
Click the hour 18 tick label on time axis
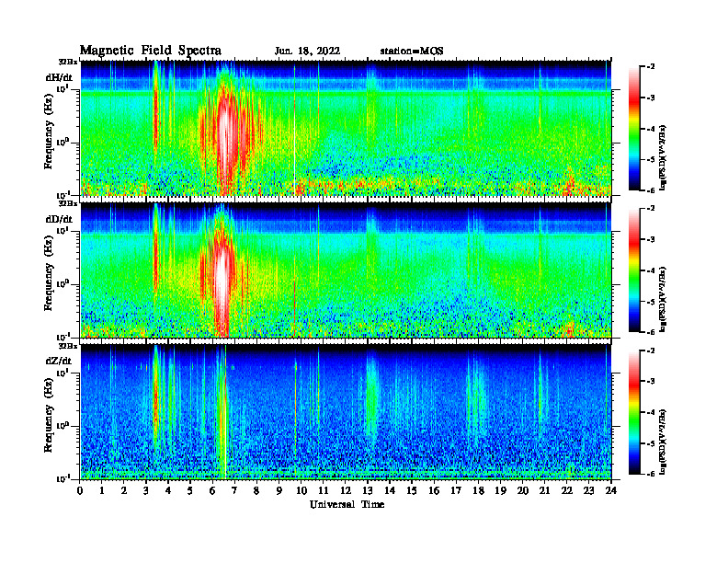[478, 491]
